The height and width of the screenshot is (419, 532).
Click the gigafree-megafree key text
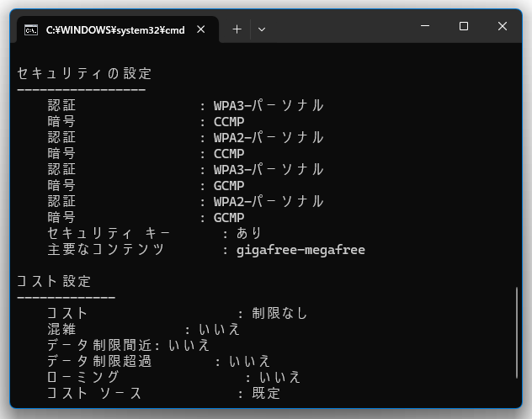[x=301, y=250]
